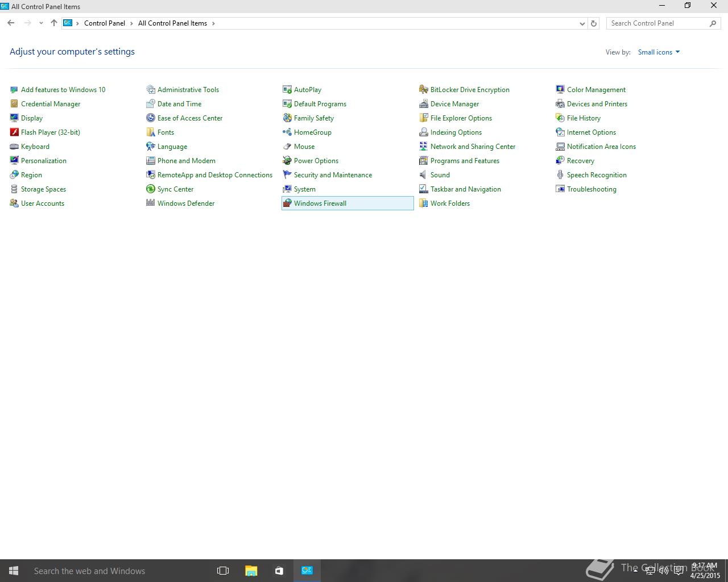Click the Sound speaker icon

pyautogui.click(x=424, y=174)
